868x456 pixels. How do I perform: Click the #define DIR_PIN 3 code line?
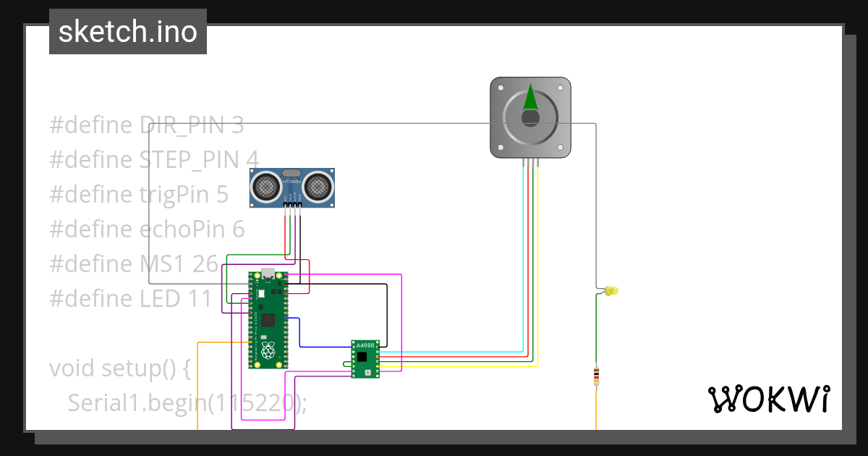coord(145,124)
